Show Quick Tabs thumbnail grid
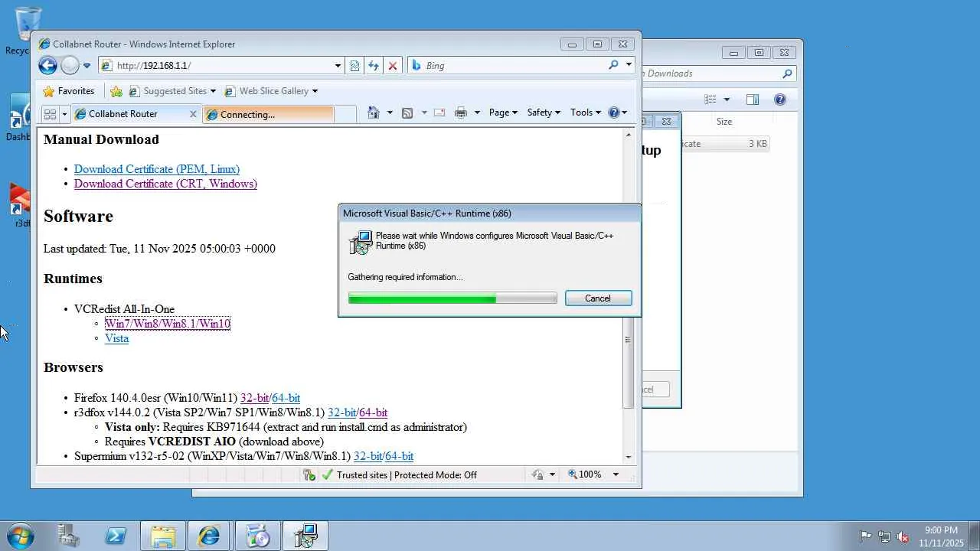This screenshot has width=980, height=551. coord(50,114)
